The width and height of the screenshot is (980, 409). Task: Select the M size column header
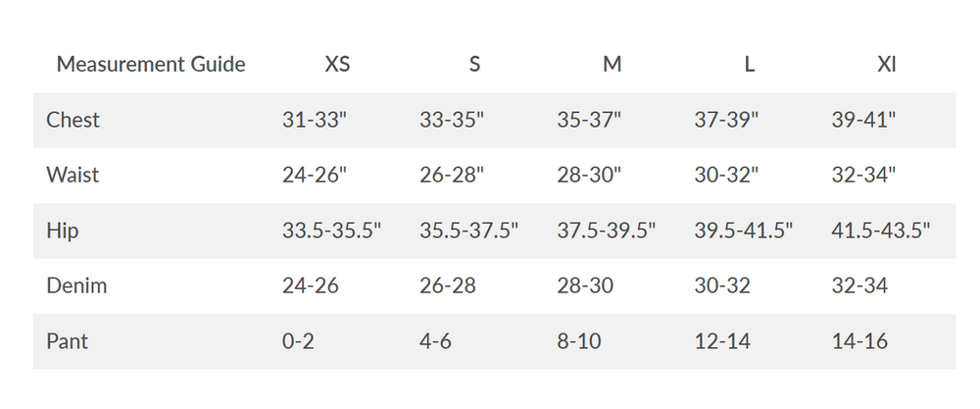click(x=612, y=65)
